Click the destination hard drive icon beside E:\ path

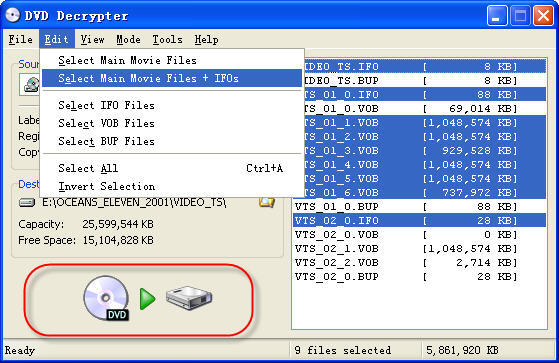(27, 203)
